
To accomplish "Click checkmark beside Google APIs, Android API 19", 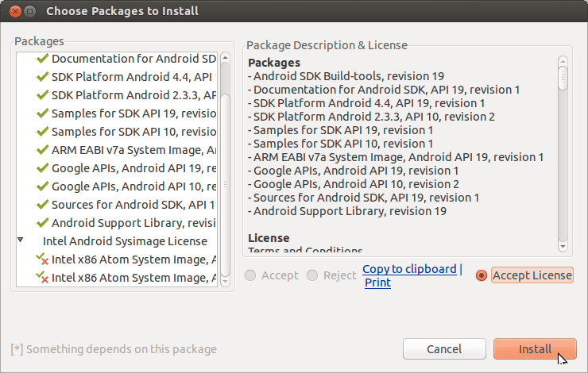I will point(42,168).
